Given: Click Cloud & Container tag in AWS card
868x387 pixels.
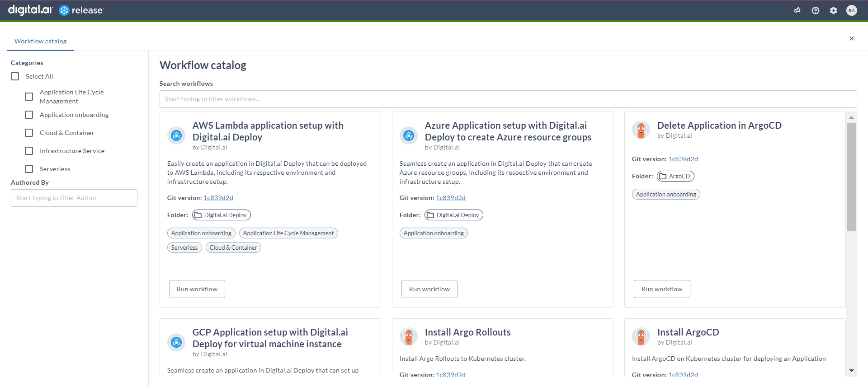Looking at the screenshot, I should 233,247.
